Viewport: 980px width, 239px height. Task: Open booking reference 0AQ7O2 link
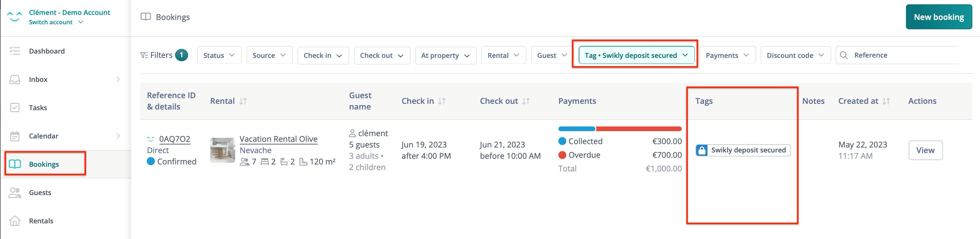[x=175, y=139]
